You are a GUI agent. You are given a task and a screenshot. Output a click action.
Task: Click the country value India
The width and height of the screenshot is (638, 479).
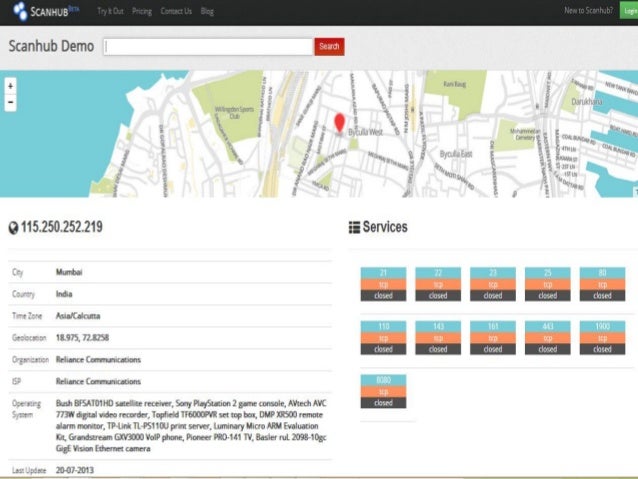pos(64,294)
